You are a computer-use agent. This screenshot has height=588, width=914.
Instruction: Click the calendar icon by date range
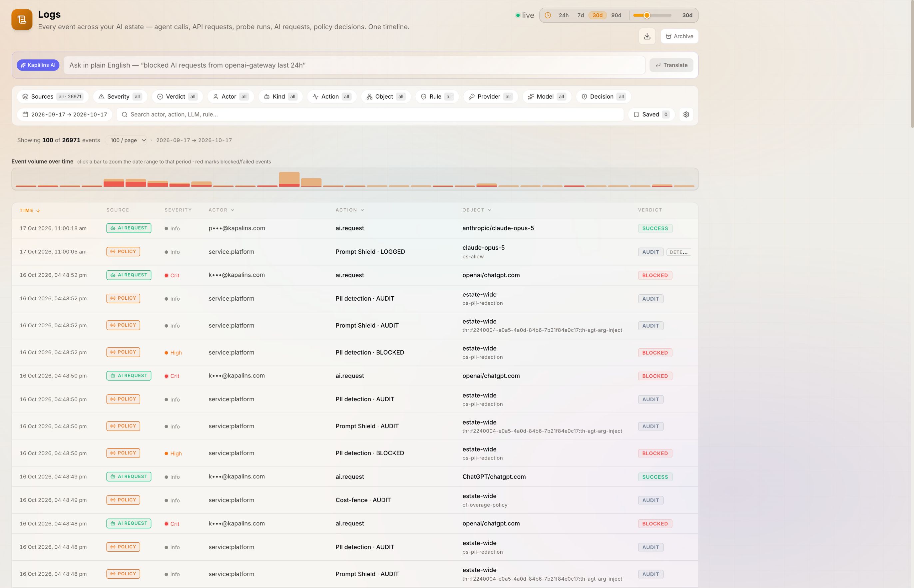(x=25, y=115)
